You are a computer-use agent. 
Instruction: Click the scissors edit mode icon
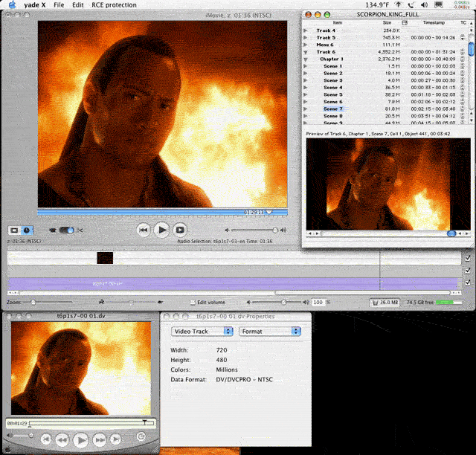[x=80, y=230]
